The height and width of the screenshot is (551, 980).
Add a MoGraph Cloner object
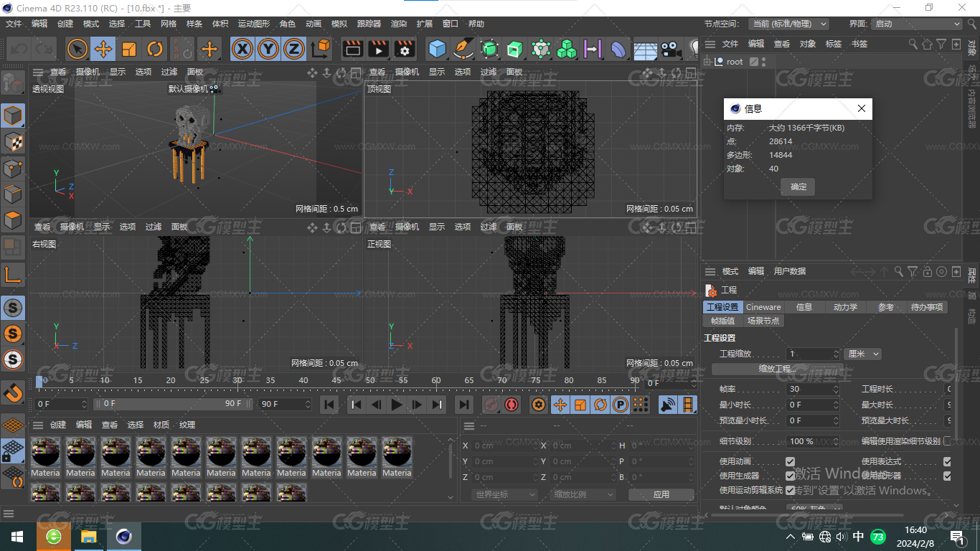click(567, 49)
